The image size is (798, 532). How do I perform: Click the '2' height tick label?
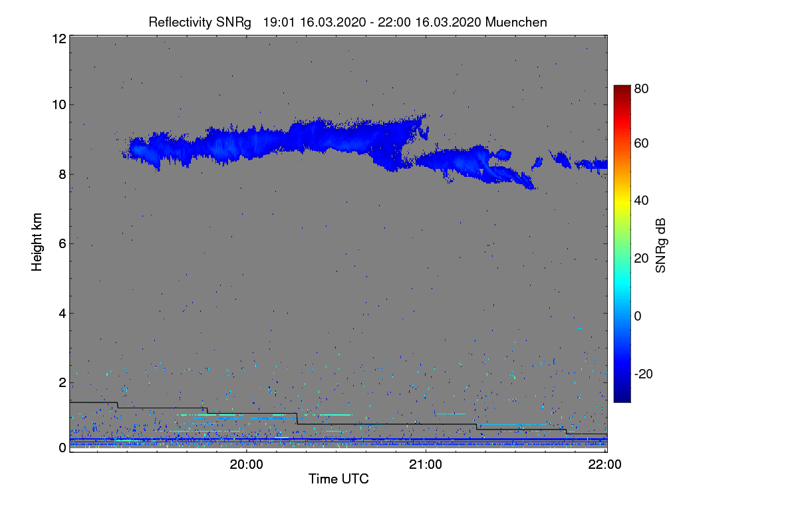(62, 382)
